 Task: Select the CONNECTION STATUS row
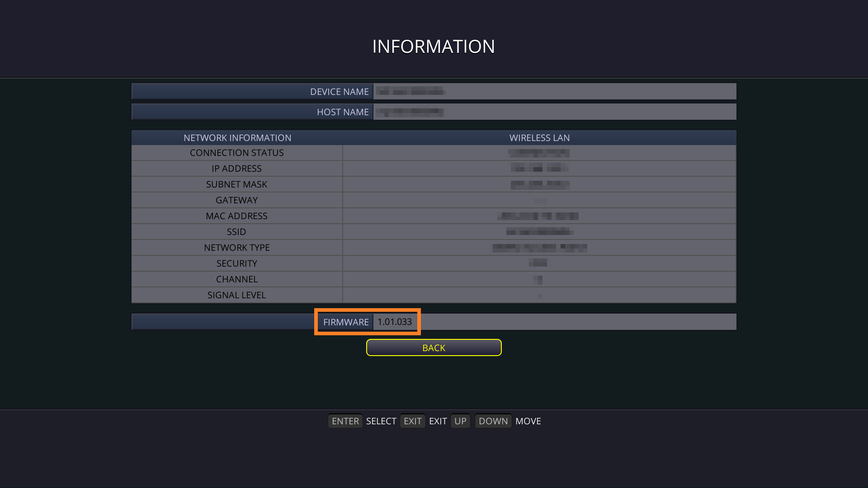point(237,153)
